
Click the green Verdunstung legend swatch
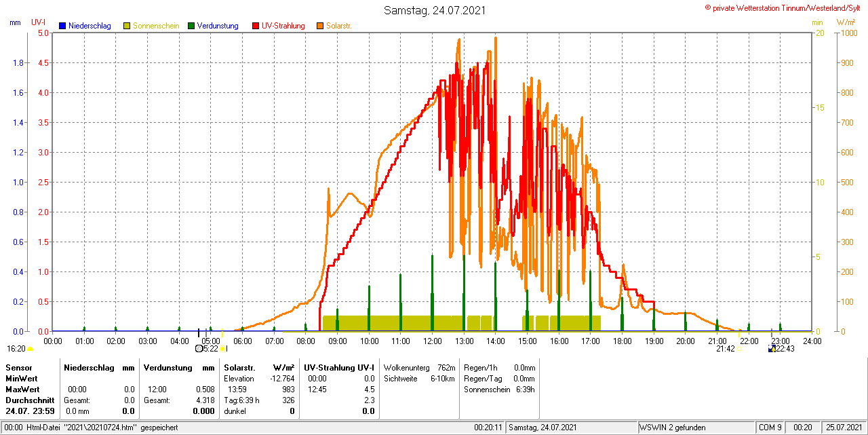(191, 26)
